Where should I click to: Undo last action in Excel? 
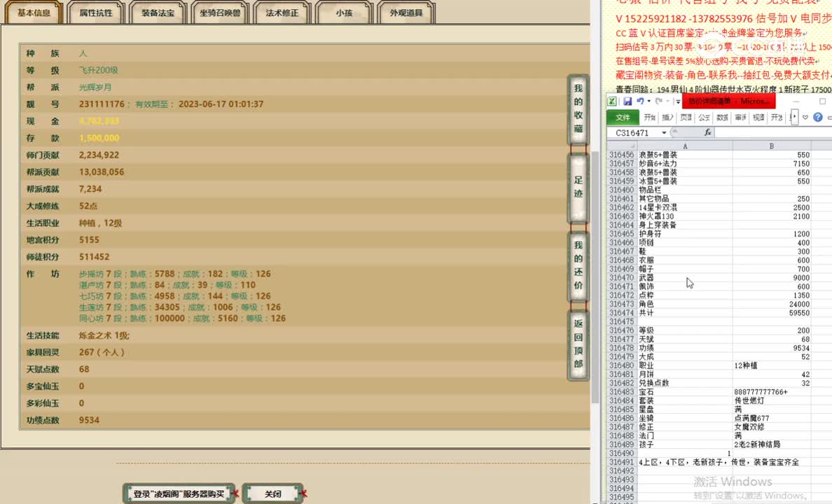point(640,101)
